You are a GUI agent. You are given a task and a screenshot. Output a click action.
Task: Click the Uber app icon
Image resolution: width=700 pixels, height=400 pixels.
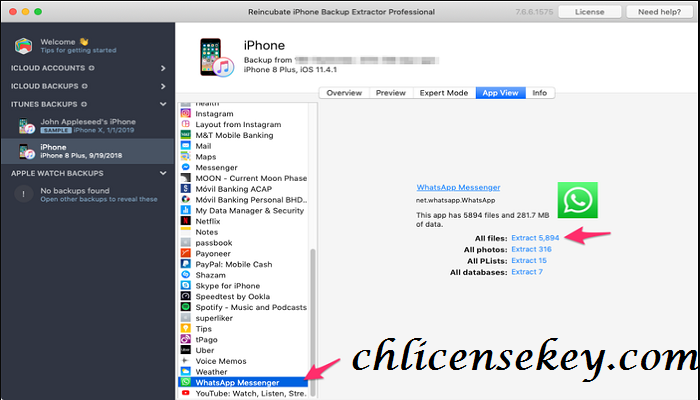click(186, 350)
